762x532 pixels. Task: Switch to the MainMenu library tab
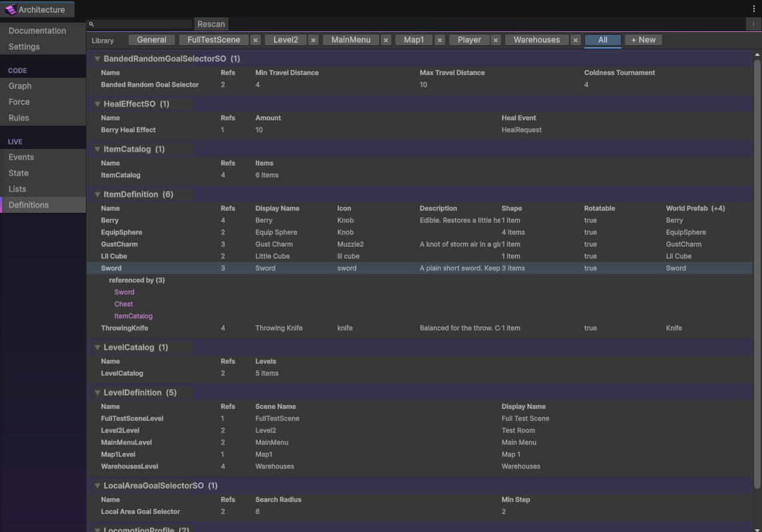tap(351, 40)
